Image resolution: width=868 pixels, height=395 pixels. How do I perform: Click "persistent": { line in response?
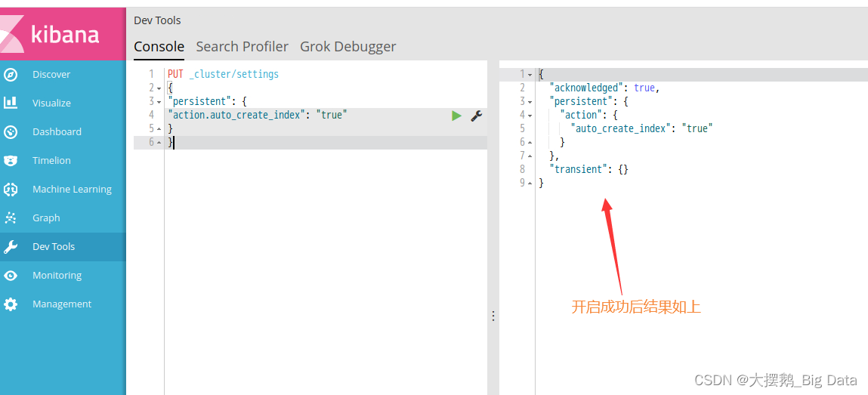click(589, 102)
